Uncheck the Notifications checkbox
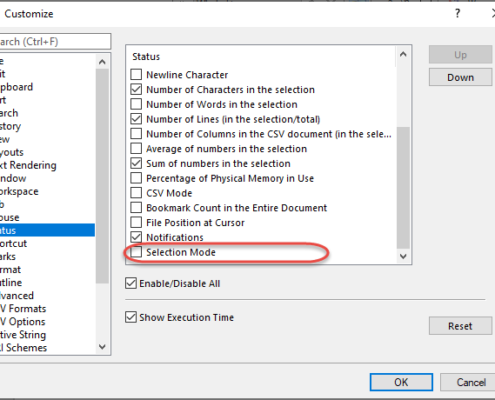 (136, 237)
